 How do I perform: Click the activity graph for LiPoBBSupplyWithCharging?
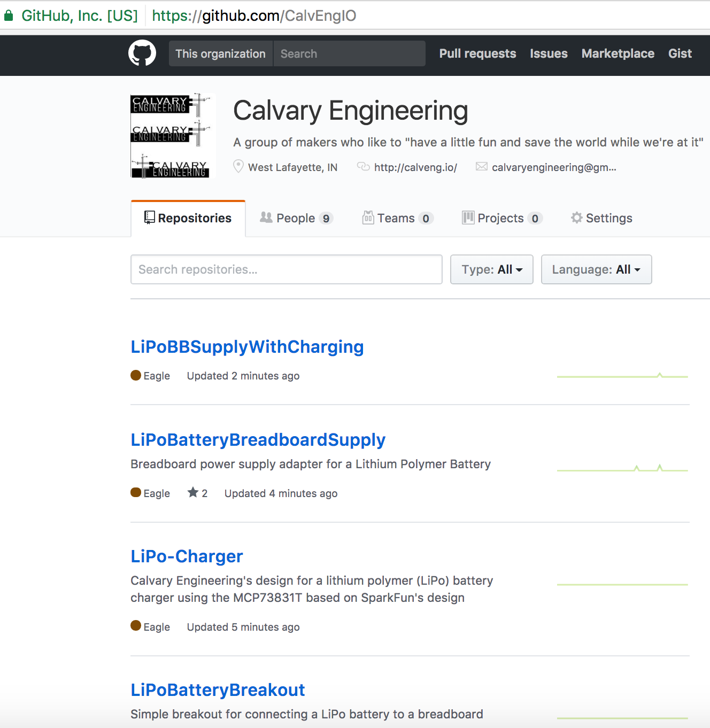point(622,376)
